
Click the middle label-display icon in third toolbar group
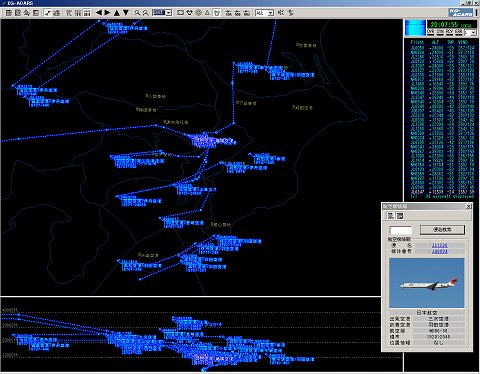[x=78, y=13]
